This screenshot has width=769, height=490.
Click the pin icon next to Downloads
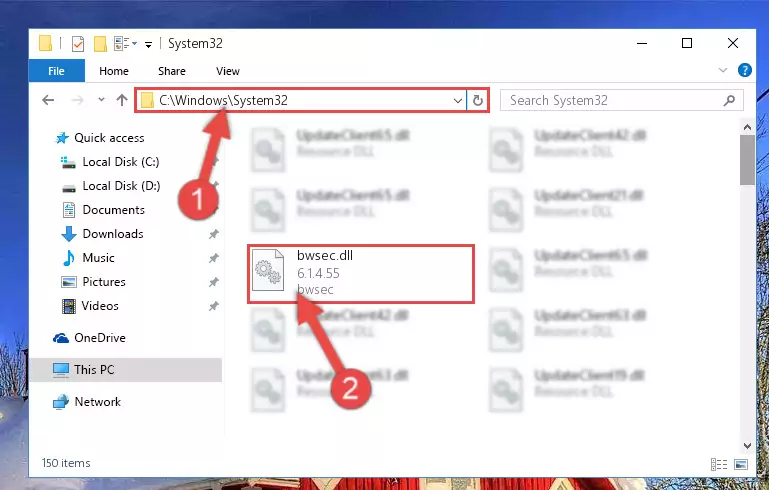213,234
